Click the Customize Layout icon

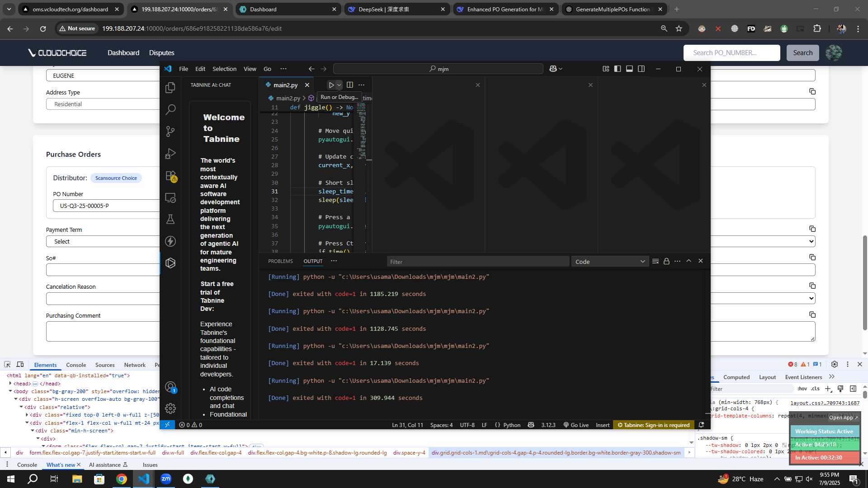tap(606, 69)
